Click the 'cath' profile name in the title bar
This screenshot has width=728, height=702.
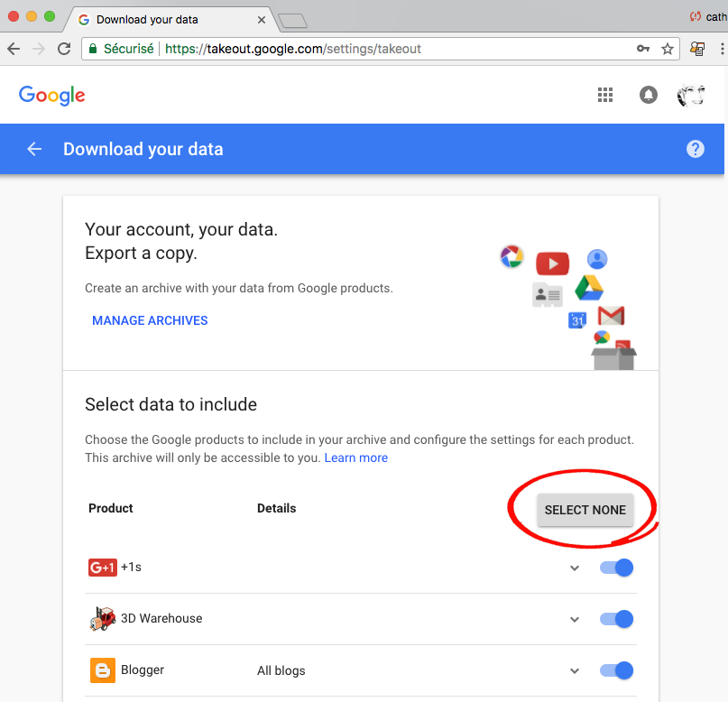[716, 17]
